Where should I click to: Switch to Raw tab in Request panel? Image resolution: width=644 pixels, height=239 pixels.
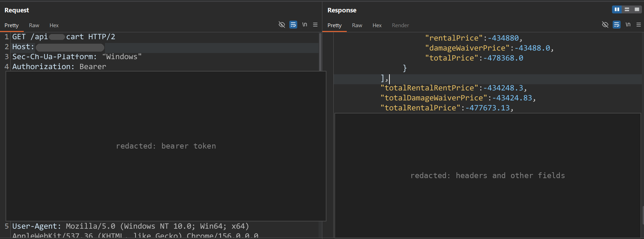click(34, 25)
